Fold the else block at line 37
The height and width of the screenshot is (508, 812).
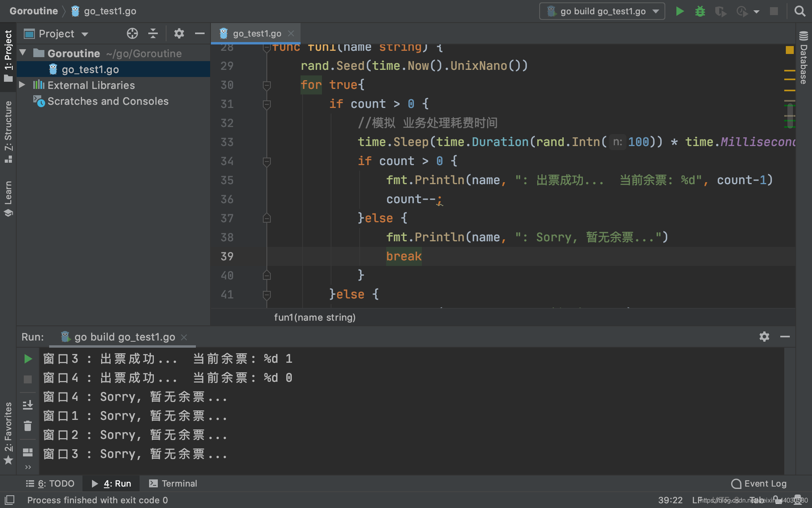266,218
